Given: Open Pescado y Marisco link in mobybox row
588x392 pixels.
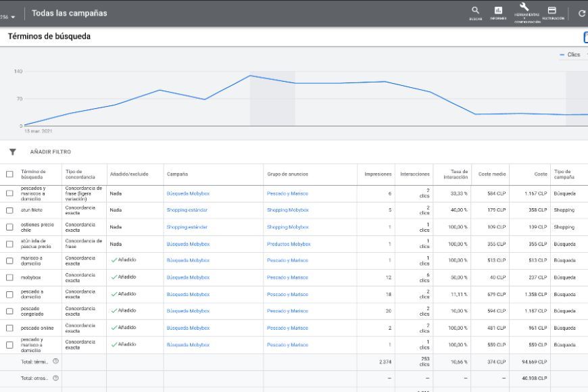Looking at the screenshot, I should tap(288, 278).
